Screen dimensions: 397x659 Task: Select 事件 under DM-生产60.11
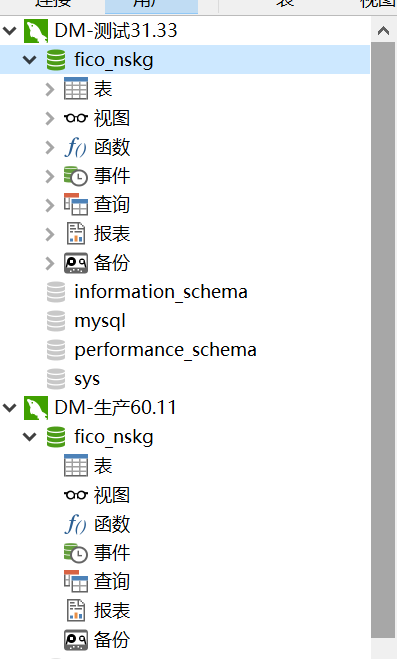tap(112, 553)
